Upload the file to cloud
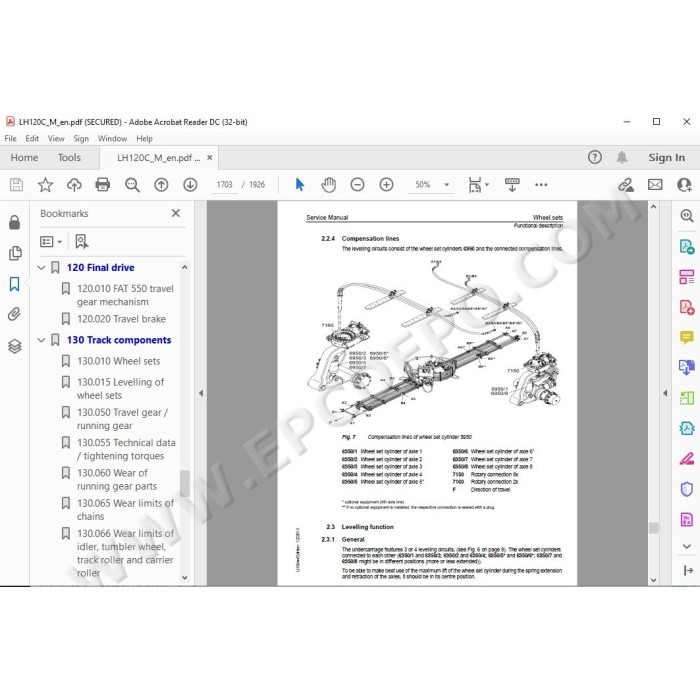 74,185
